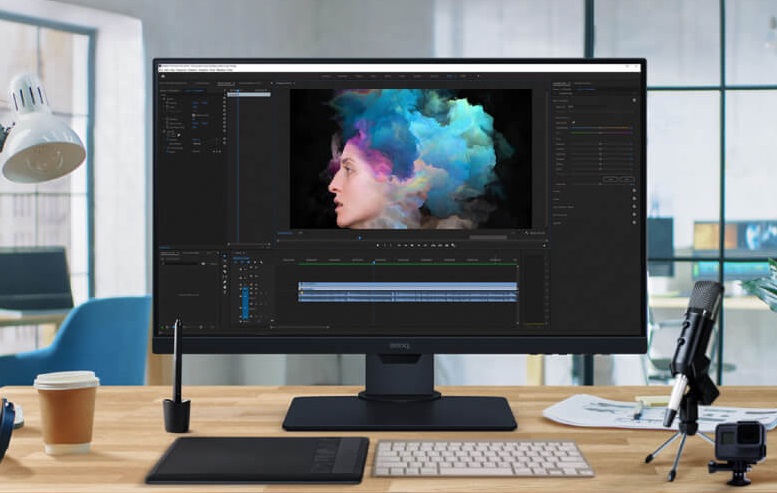The image size is (777, 493).
Task: Click Add Marker in Program Monitor transport
Action: pos(378,245)
